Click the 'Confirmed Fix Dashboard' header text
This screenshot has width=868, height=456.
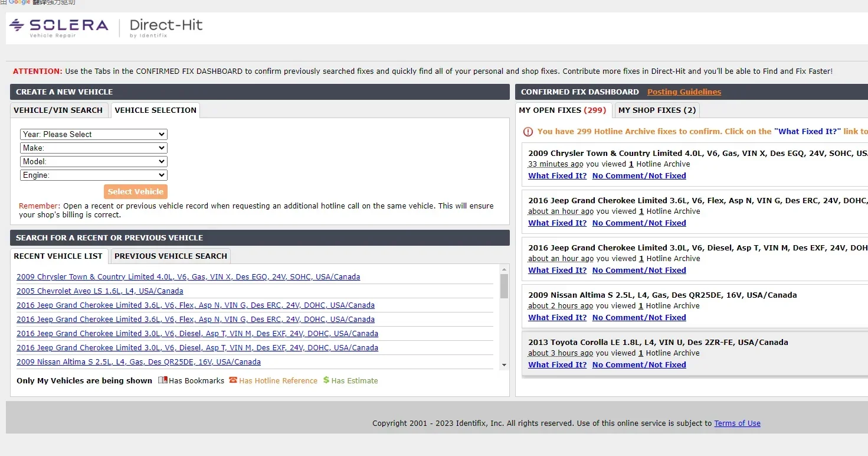pyautogui.click(x=580, y=92)
